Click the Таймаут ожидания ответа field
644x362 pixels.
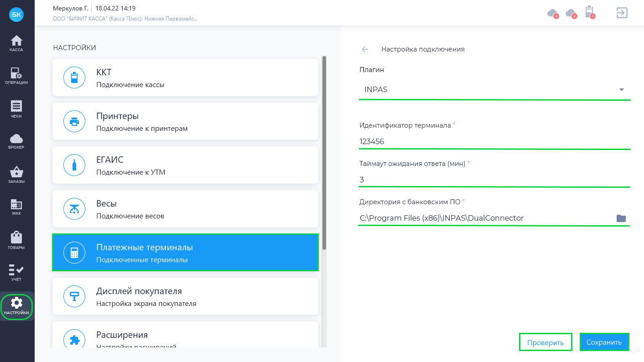pyautogui.click(x=494, y=180)
